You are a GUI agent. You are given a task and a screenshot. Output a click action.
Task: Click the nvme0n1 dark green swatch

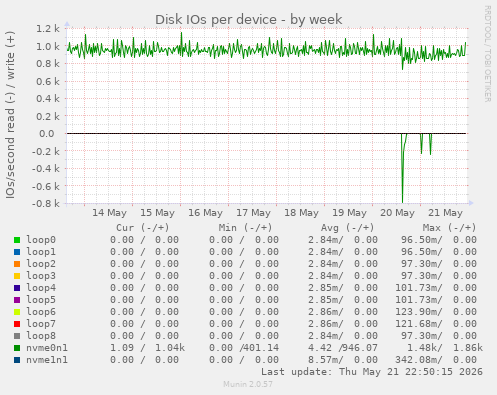[x=17, y=348]
